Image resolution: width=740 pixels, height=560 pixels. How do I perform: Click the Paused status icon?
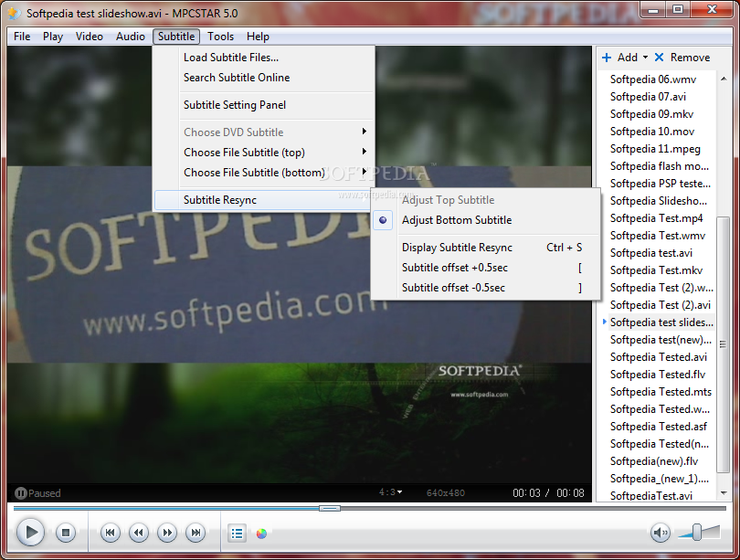tap(20, 493)
